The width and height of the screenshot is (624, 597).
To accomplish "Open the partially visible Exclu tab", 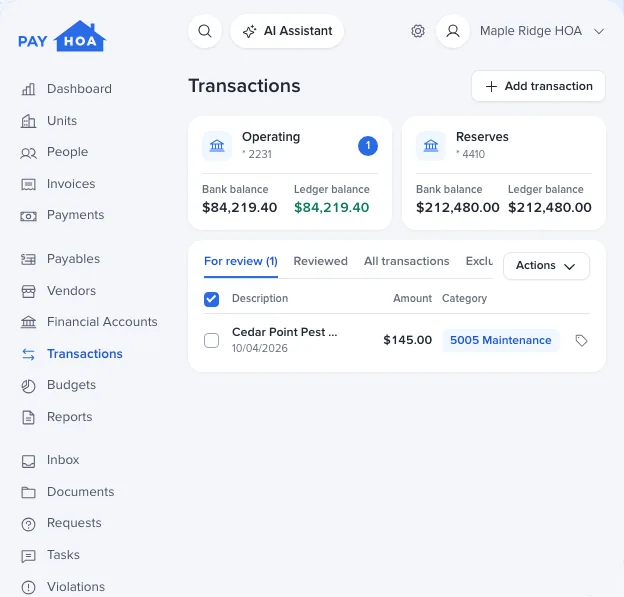I will (479, 261).
